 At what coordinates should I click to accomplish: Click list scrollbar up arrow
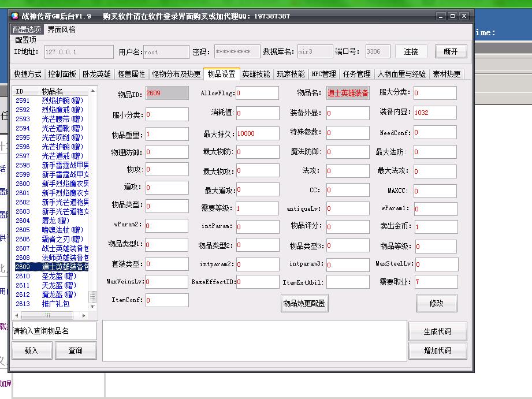click(x=92, y=91)
